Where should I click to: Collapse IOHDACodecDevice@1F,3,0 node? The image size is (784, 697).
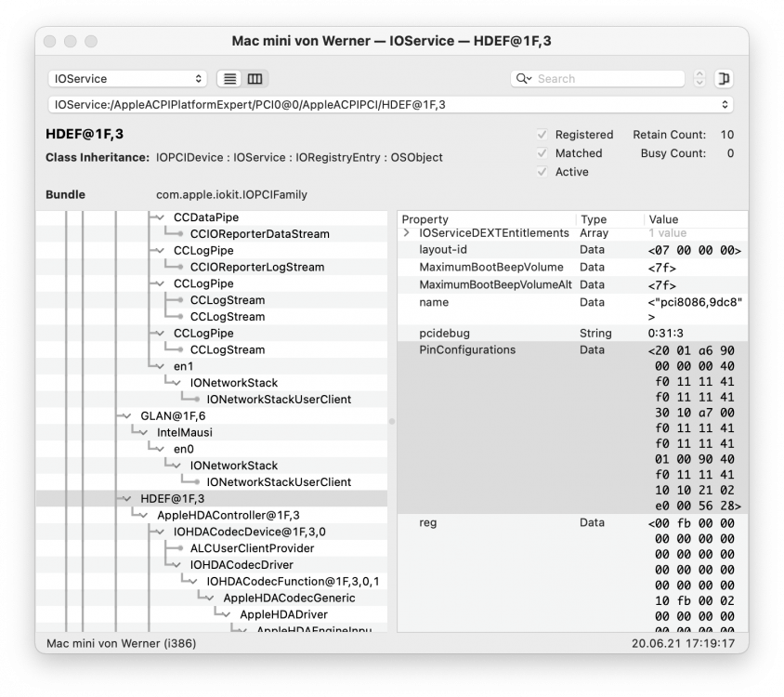click(x=160, y=532)
